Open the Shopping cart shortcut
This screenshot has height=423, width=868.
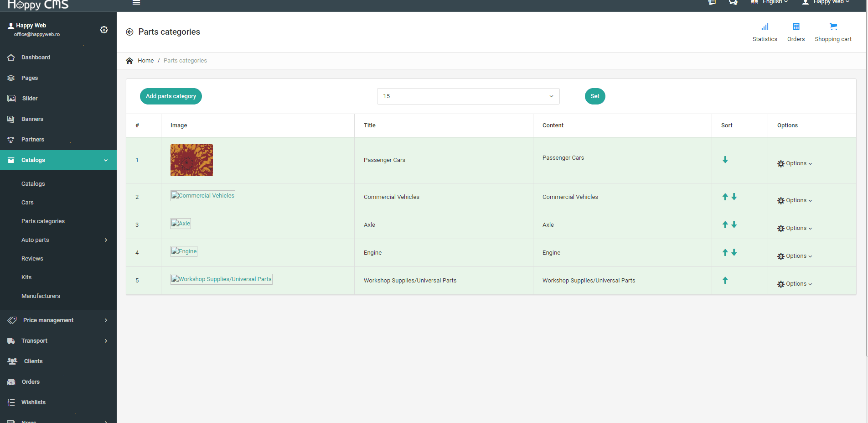[833, 32]
